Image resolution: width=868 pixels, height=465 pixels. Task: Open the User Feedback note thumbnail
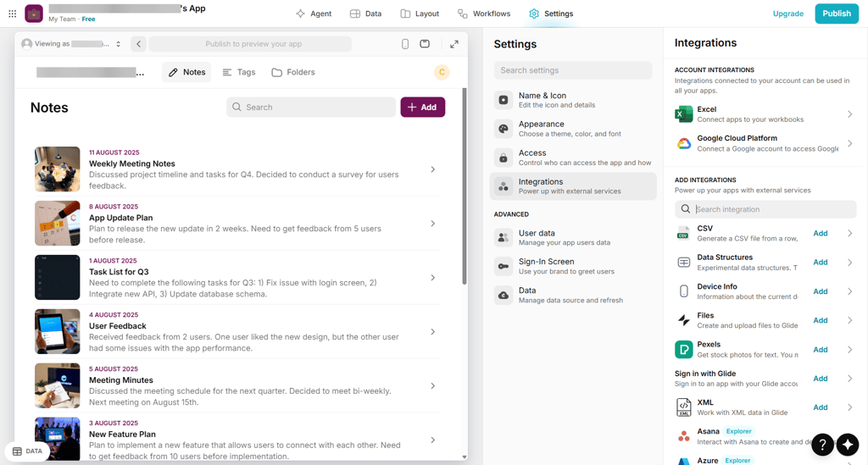[x=58, y=332]
